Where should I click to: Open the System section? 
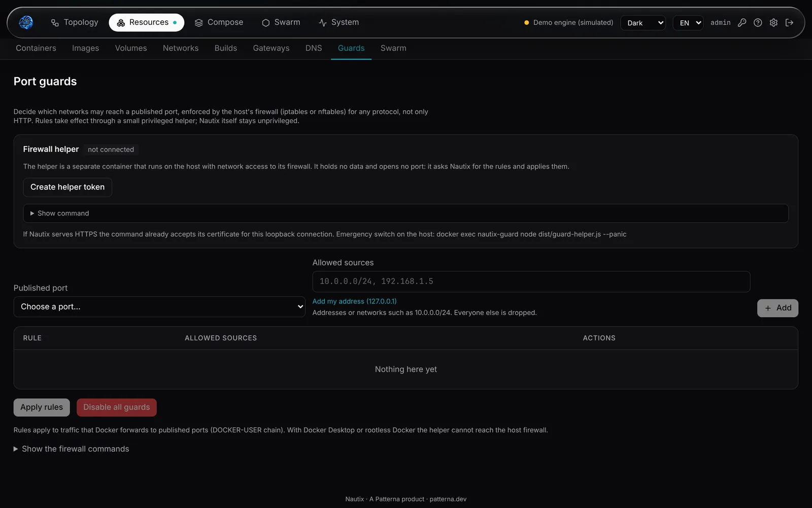click(339, 22)
